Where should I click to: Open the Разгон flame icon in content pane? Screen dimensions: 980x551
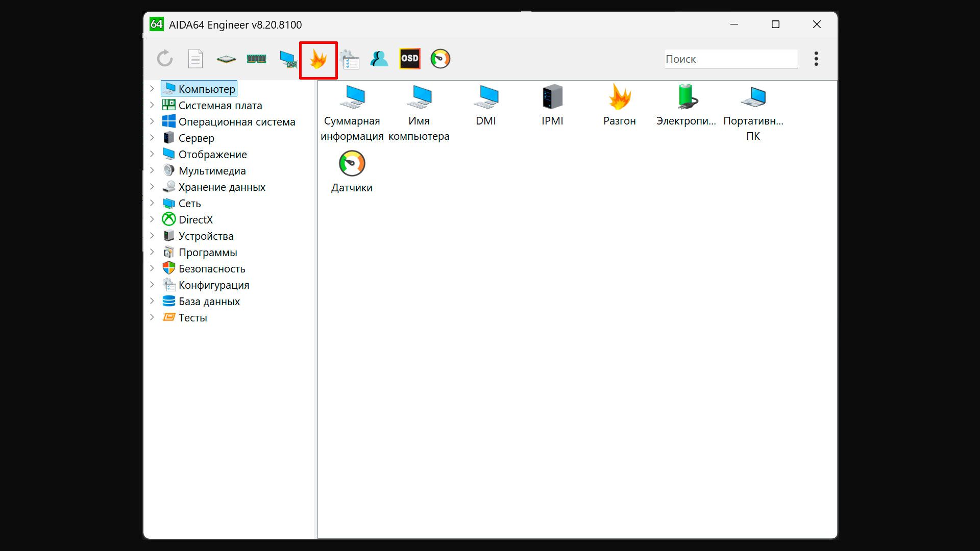620,105
